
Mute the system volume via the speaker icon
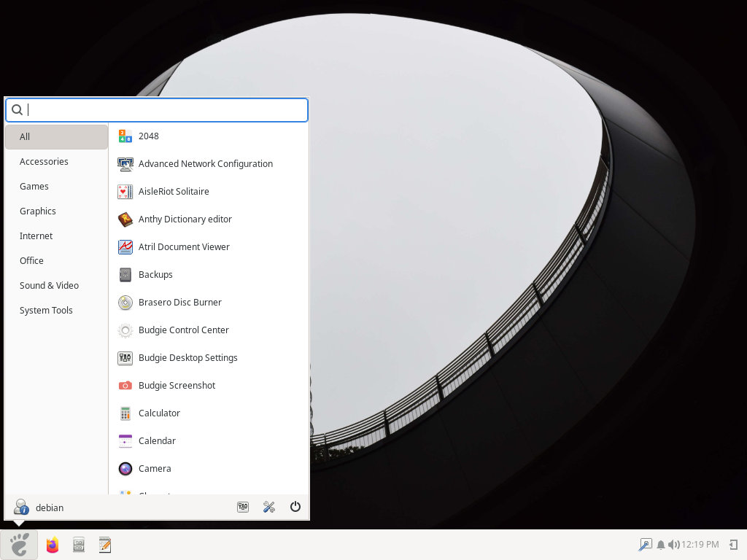click(672, 545)
